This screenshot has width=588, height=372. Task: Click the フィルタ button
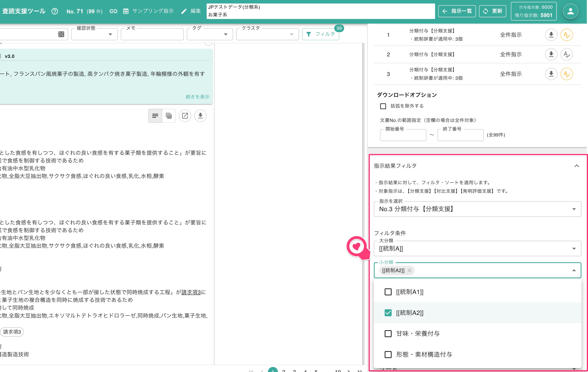[x=320, y=34]
